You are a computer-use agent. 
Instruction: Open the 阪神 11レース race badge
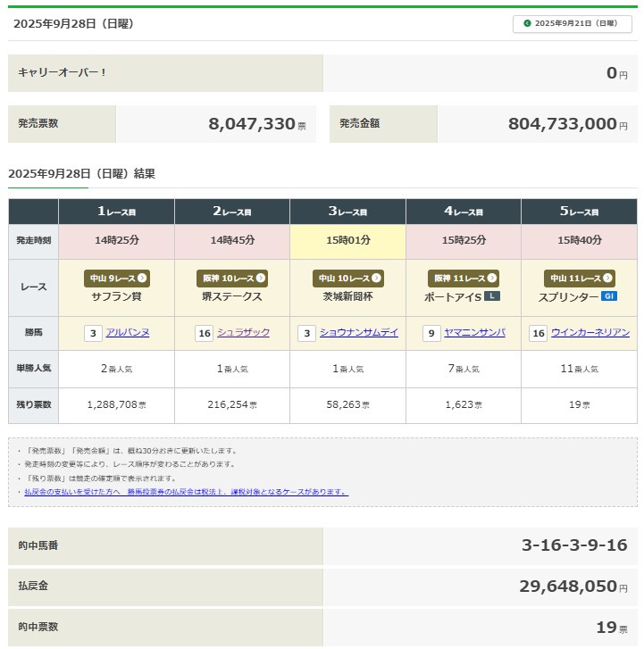pyautogui.click(x=464, y=279)
